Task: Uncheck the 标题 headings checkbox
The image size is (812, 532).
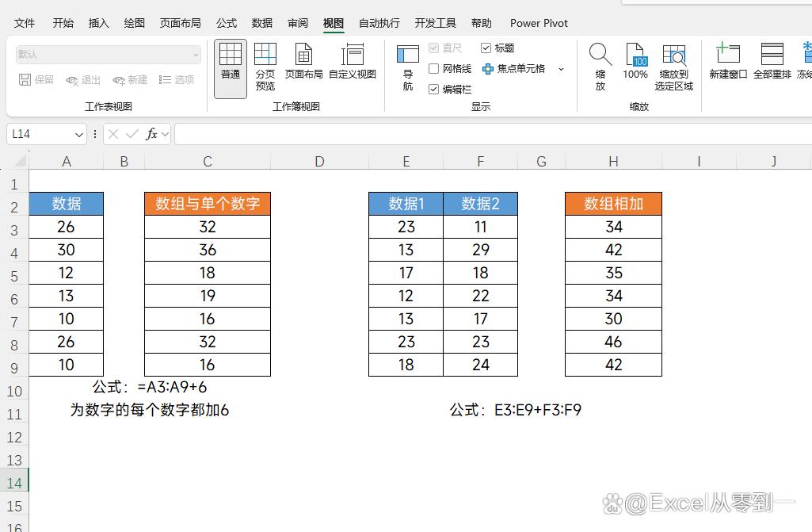Action: (x=486, y=48)
